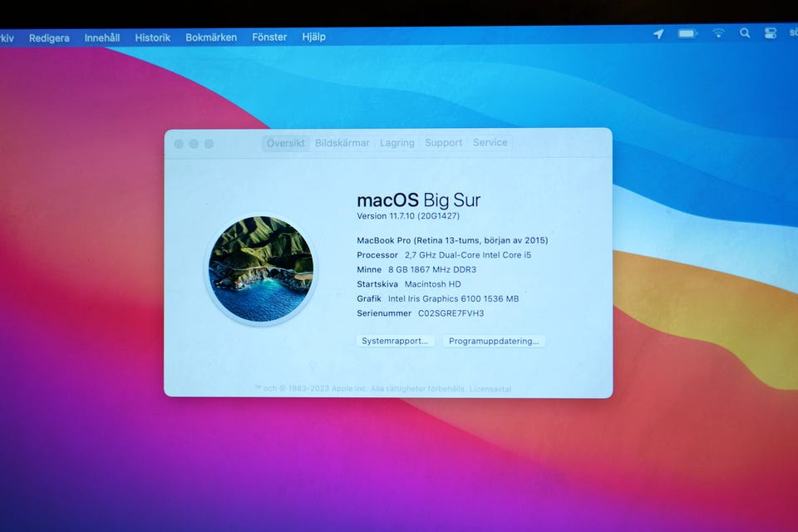This screenshot has width=798, height=532.
Task: Minimize the About This Mac window
Action: 194,144
